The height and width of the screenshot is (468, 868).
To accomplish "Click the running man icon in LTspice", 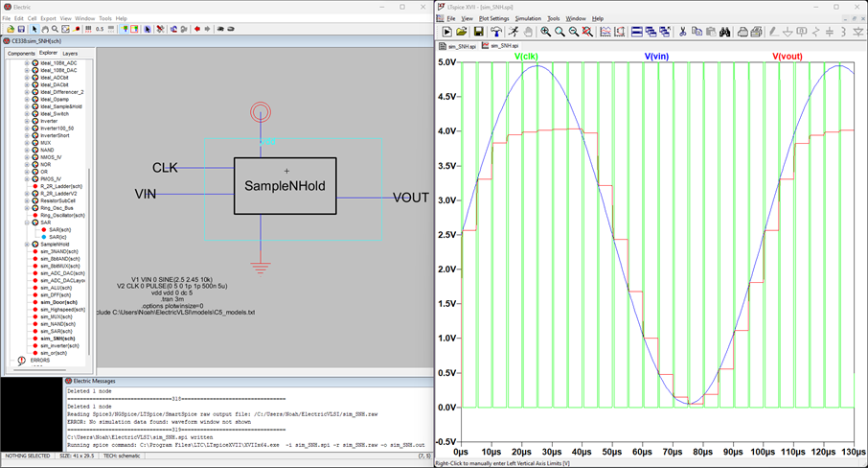I will (x=514, y=32).
